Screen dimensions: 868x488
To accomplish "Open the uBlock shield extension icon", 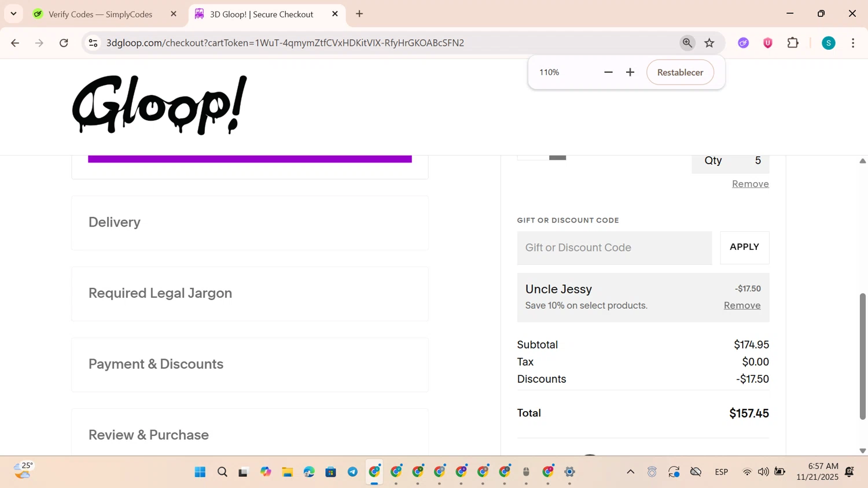I will coord(768,43).
